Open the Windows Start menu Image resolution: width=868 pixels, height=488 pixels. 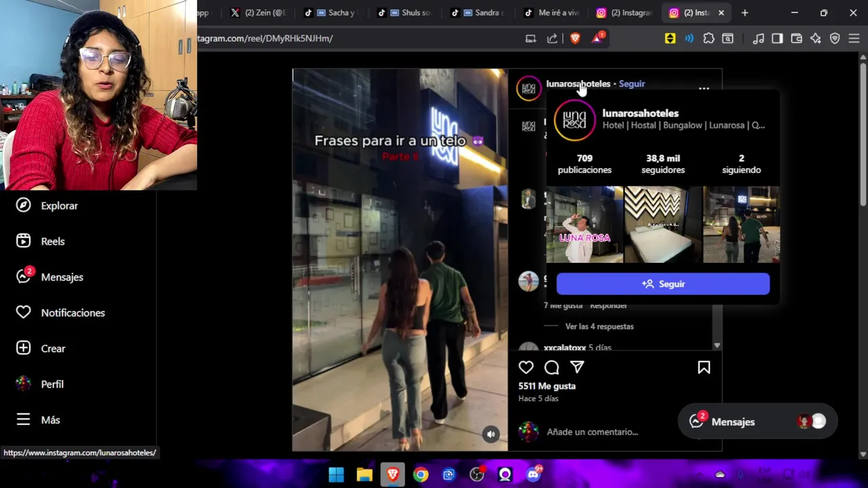point(336,474)
